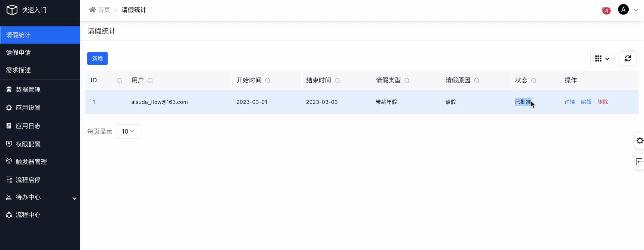Search the 结束时间 column magnifier icon

click(x=337, y=81)
